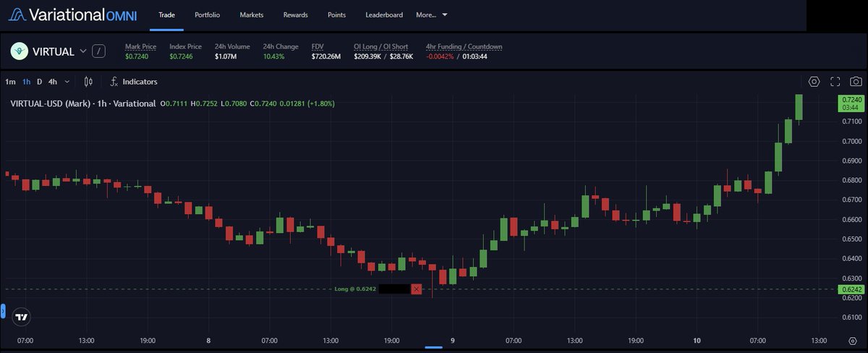
Task: Switch to the Portfolio tab
Action: click(x=208, y=14)
